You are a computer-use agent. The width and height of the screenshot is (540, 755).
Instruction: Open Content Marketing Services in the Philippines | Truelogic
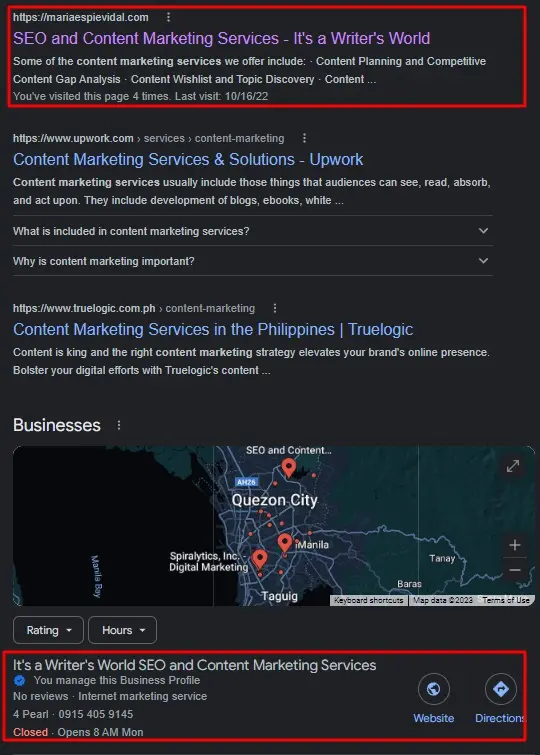click(x=213, y=329)
